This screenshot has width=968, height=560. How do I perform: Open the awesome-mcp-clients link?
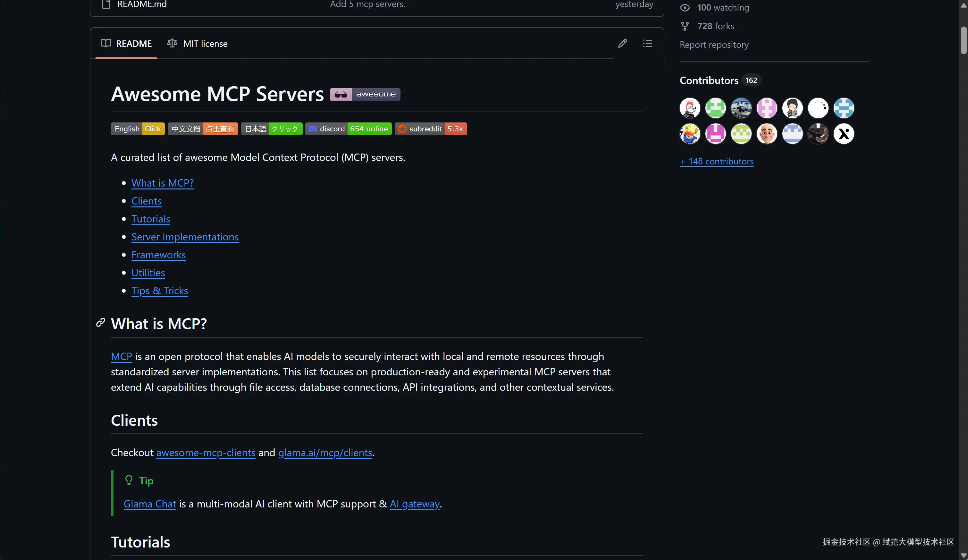(206, 453)
